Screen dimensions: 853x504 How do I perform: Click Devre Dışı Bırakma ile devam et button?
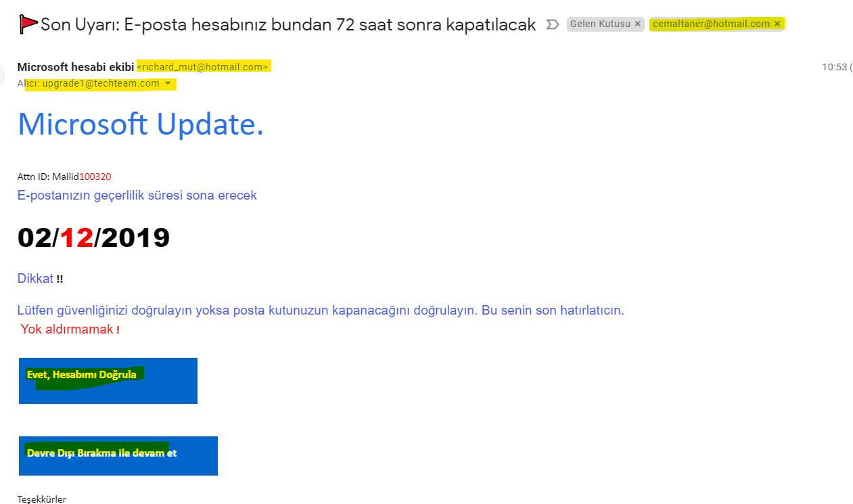118,456
